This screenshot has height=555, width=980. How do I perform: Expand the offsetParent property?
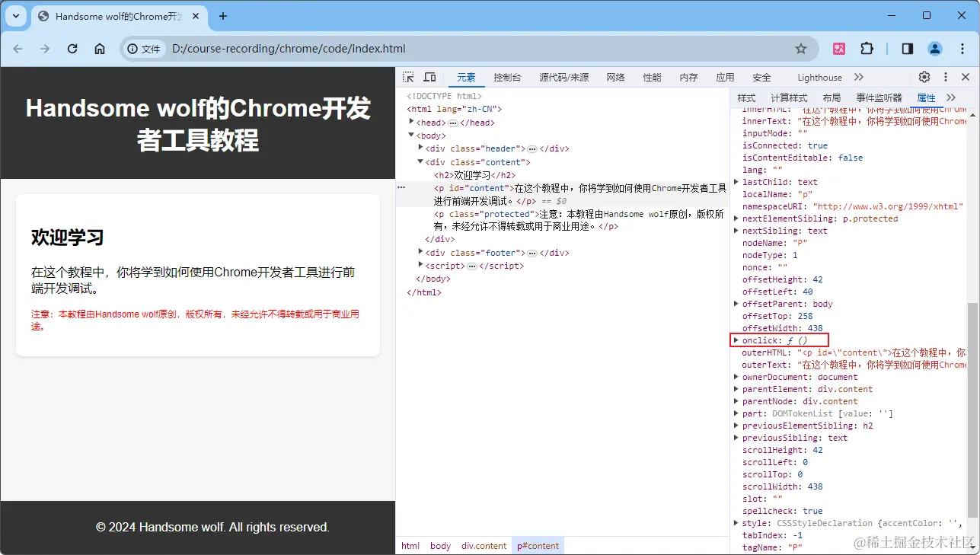pyautogui.click(x=736, y=304)
